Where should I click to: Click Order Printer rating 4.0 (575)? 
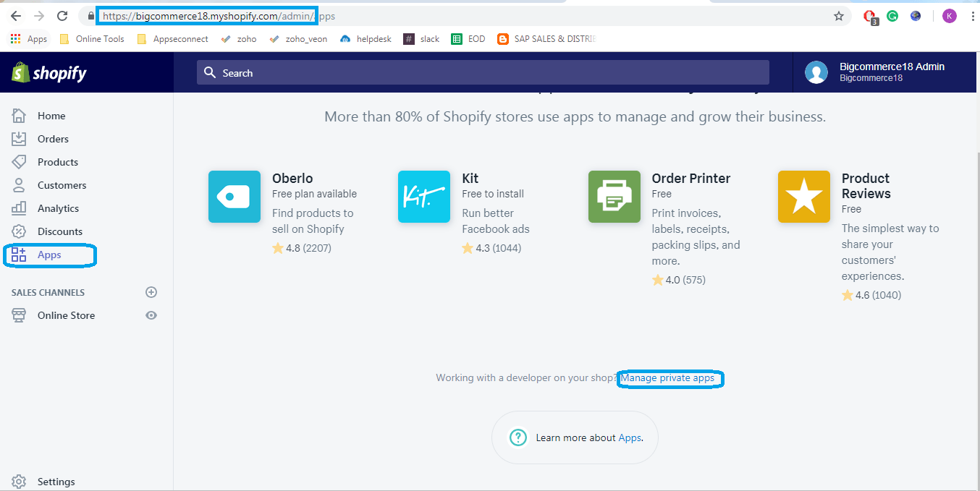[678, 280]
